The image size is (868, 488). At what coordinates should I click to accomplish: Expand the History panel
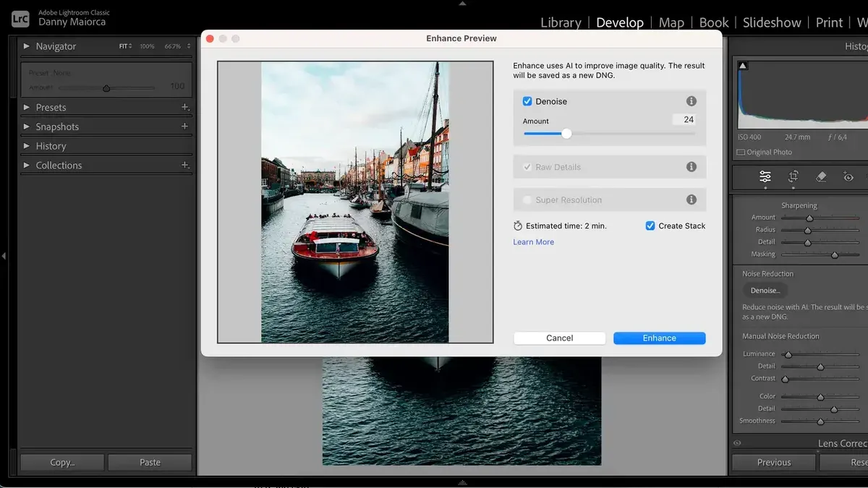27,146
